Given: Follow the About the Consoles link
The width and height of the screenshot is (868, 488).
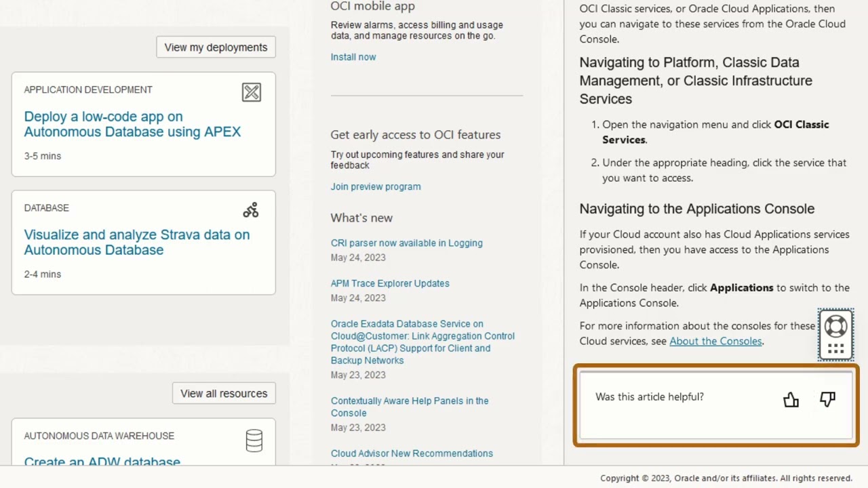Looking at the screenshot, I should click(x=715, y=341).
